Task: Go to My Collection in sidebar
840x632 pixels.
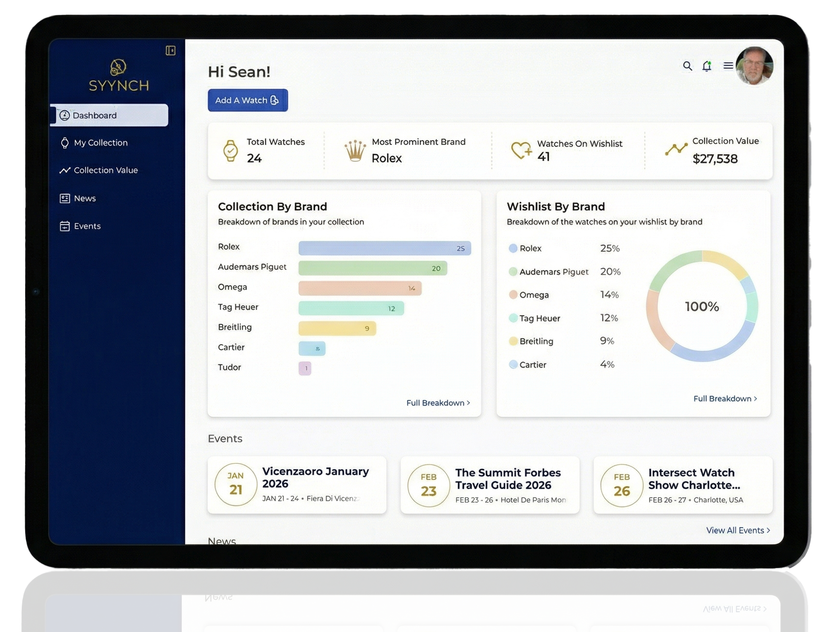Action: point(100,143)
